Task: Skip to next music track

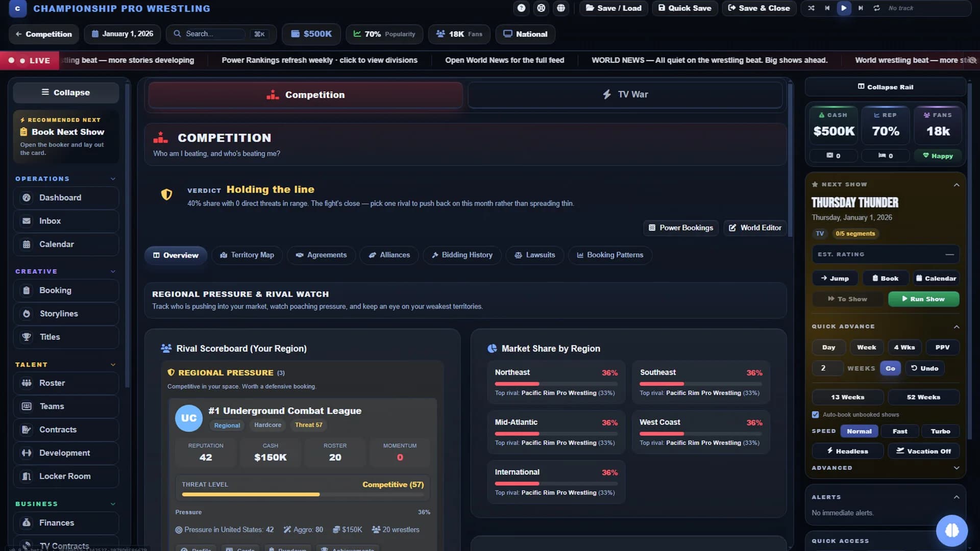Action: click(861, 8)
